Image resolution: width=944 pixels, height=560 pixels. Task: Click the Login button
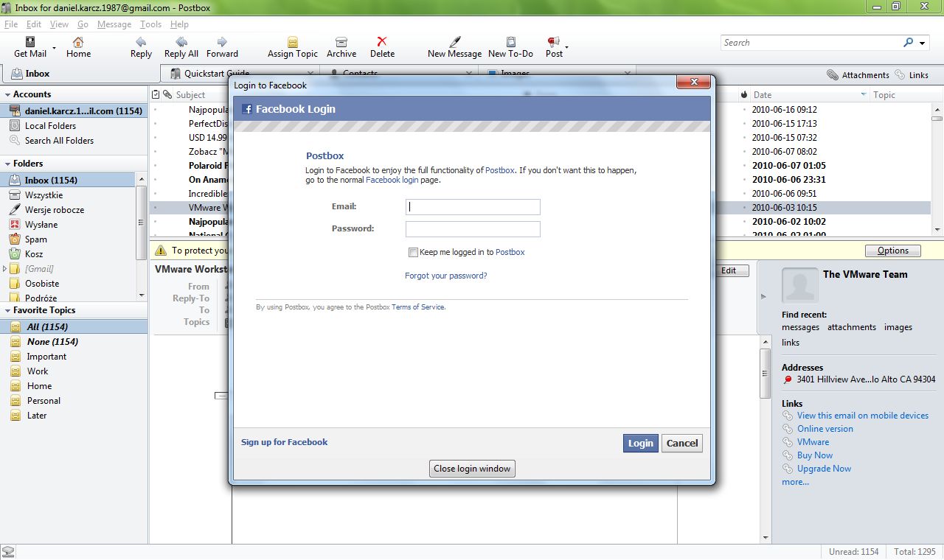[640, 443]
